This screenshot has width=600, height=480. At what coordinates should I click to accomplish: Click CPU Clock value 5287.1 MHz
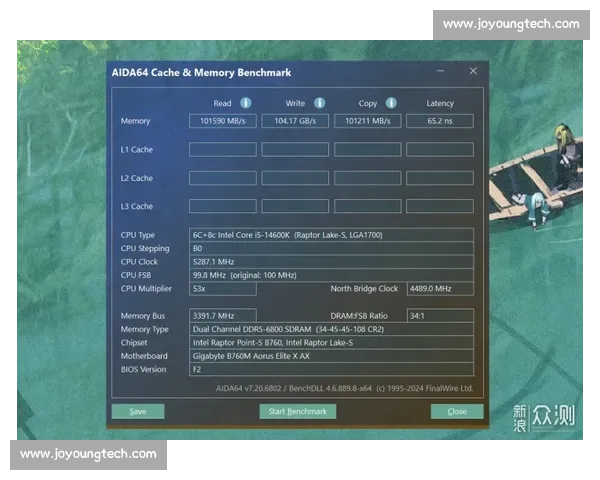pos(331,262)
